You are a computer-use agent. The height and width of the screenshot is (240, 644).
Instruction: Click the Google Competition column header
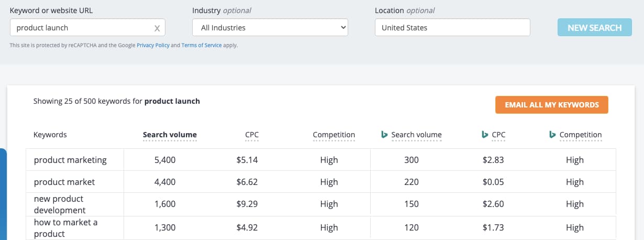[334, 135]
